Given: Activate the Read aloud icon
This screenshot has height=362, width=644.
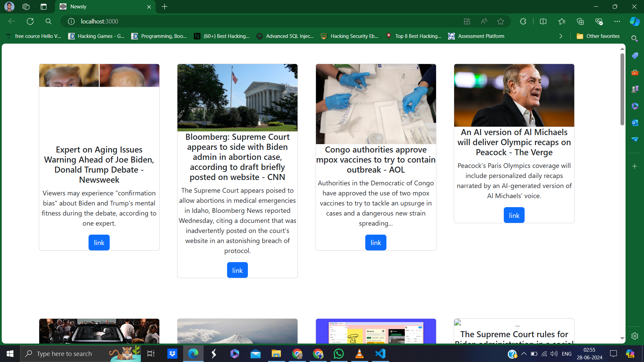Looking at the screenshot, I should tap(484, 21).
